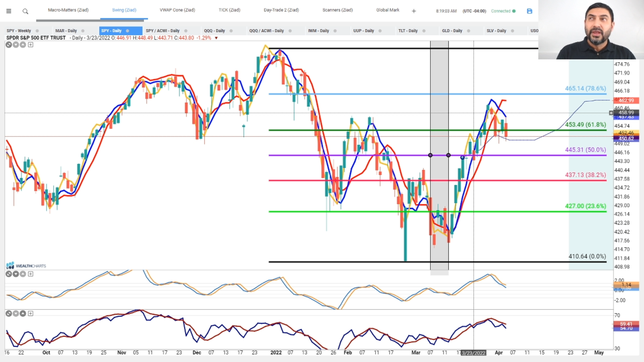Click the dot on QQQ / ACWI tab
This screenshot has height=362, width=644.
(290, 31)
